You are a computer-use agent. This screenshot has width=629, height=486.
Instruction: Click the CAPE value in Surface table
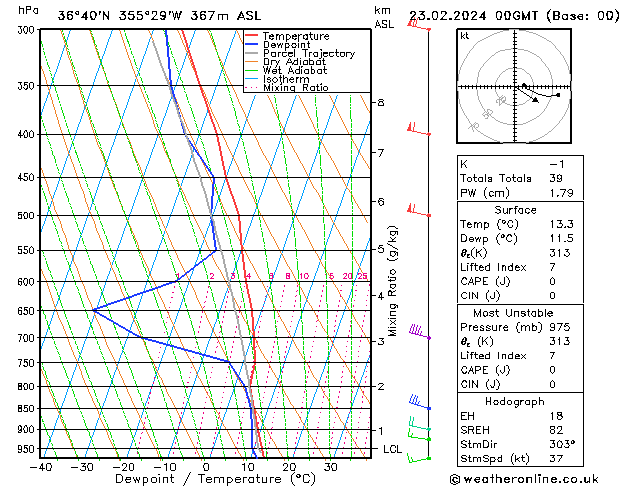552,281
